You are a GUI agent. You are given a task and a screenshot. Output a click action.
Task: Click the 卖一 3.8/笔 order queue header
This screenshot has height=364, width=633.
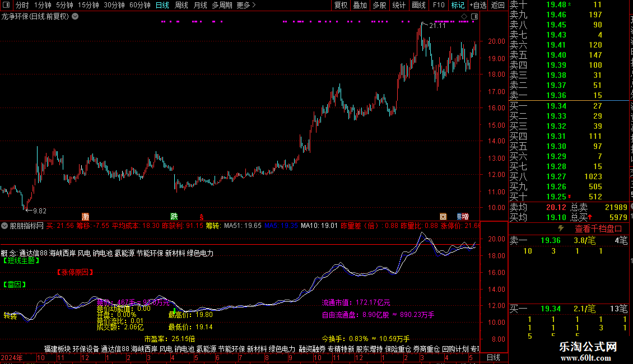569,240
